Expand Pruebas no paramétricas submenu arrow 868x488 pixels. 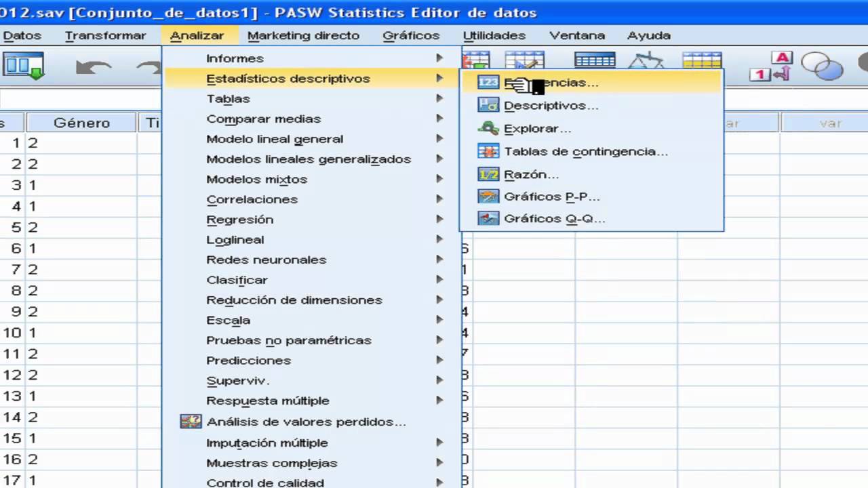pyautogui.click(x=439, y=340)
